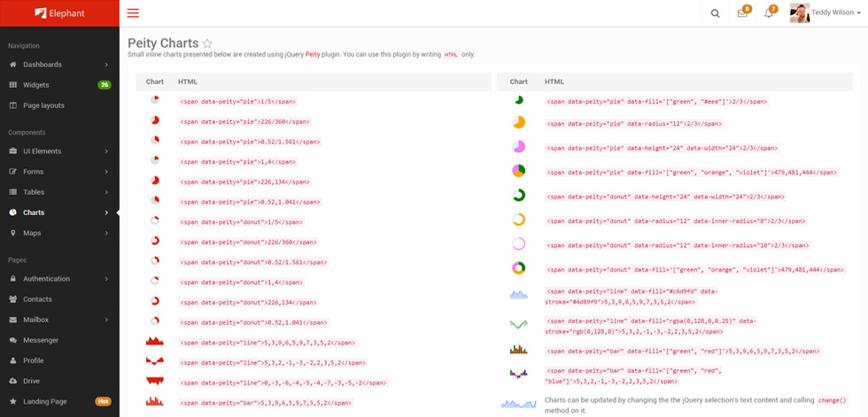Click the blue filled line chart
The height and width of the screenshot is (417, 868).
coord(519,295)
